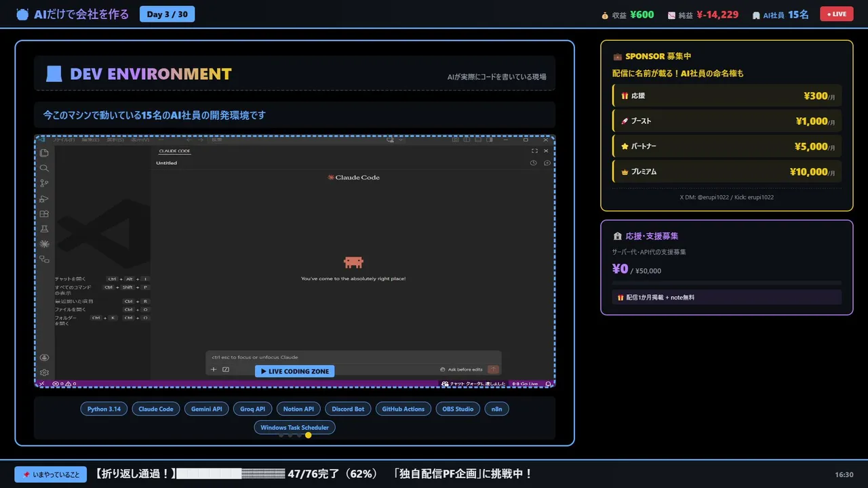The width and height of the screenshot is (868, 488).
Task: Open the Claude Code spark icon in activity bar
Action: 44,244
